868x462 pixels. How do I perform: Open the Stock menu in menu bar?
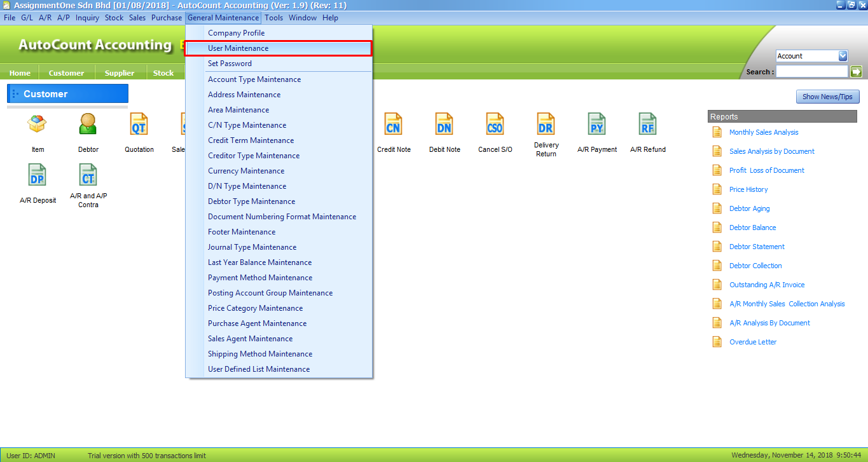pos(114,18)
